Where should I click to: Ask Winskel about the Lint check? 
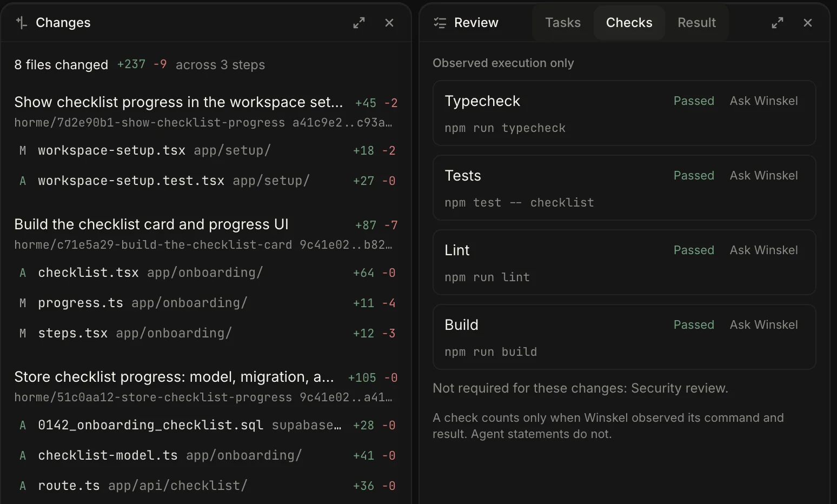764,250
